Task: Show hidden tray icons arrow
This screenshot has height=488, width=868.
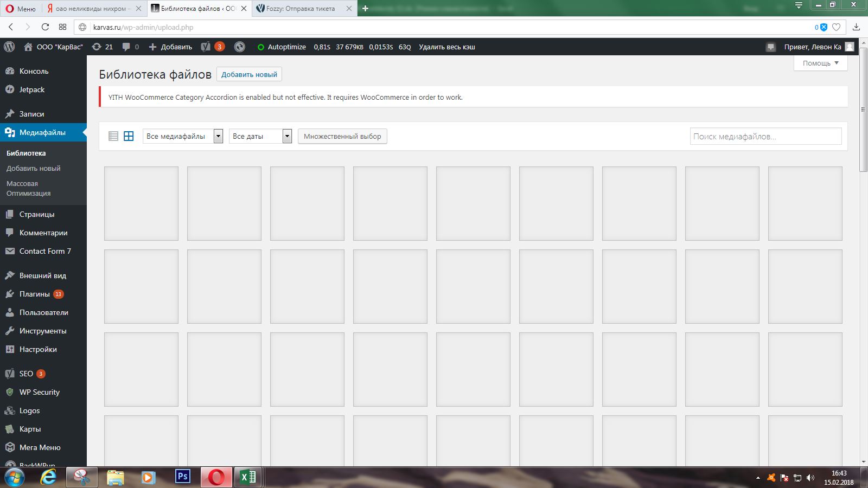Action: (758, 478)
